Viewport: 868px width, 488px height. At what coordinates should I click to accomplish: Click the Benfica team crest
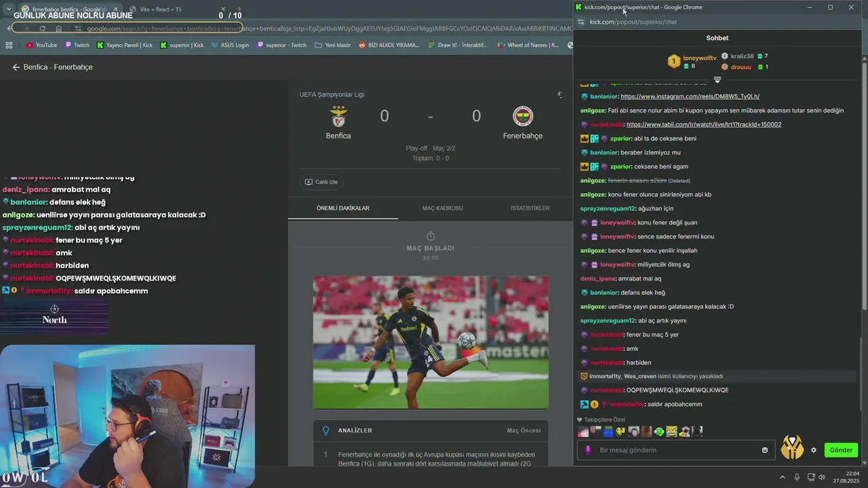[338, 117]
